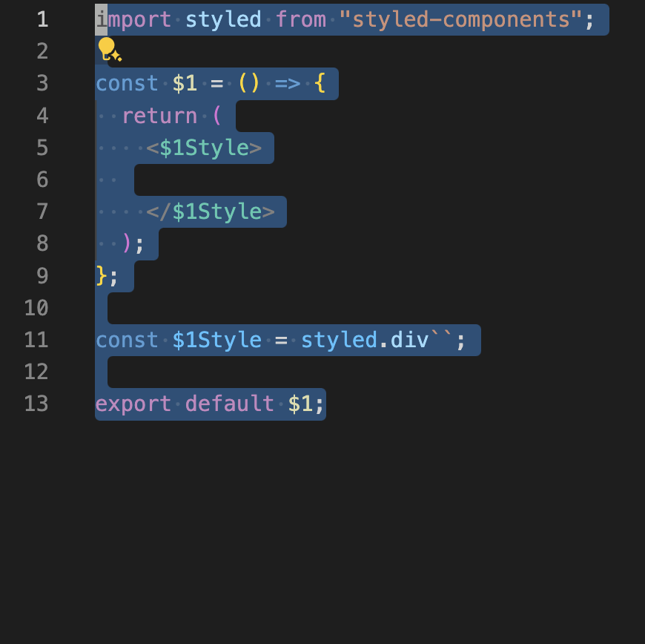Image resolution: width=645 pixels, height=644 pixels.
Task: Click line number 5 in gutter
Action: coord(43,148)
